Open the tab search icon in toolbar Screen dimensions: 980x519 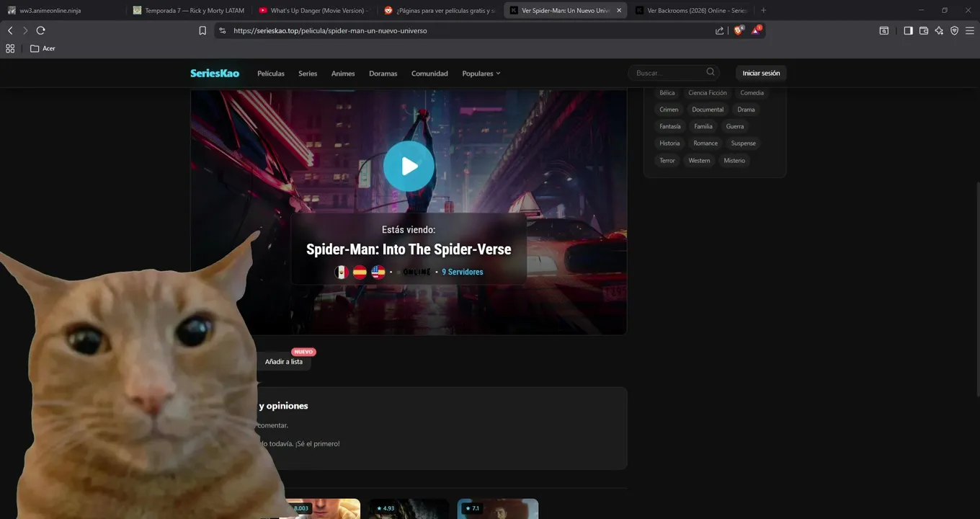point(884,30)
